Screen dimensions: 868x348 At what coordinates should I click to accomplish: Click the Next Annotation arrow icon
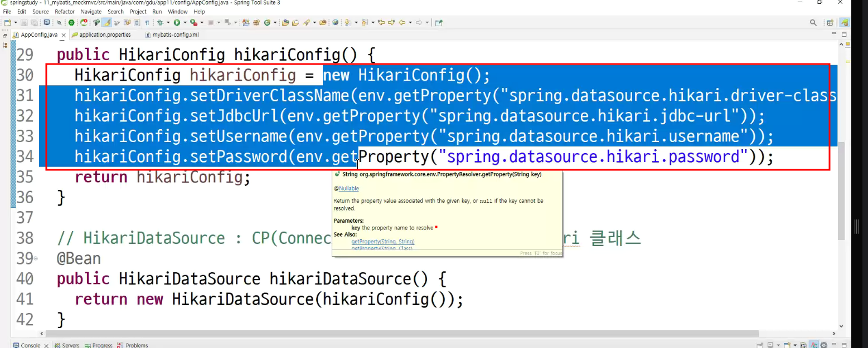348,22
